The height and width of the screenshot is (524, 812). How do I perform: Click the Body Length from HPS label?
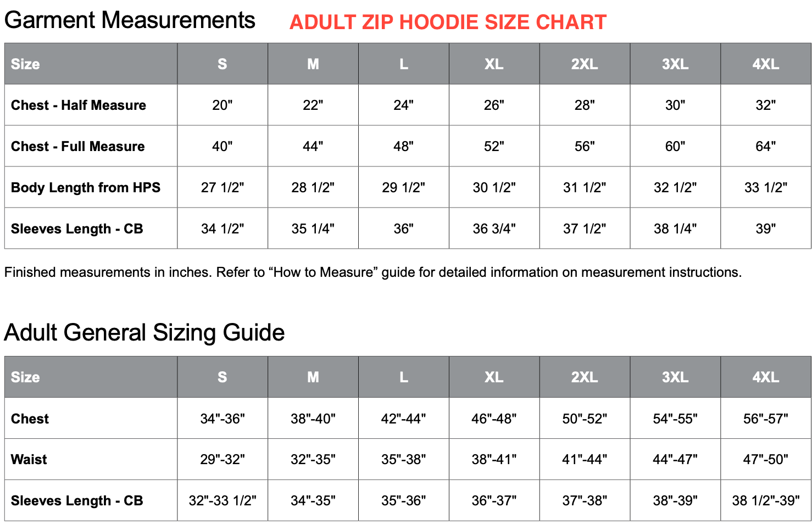click(86, 187)
